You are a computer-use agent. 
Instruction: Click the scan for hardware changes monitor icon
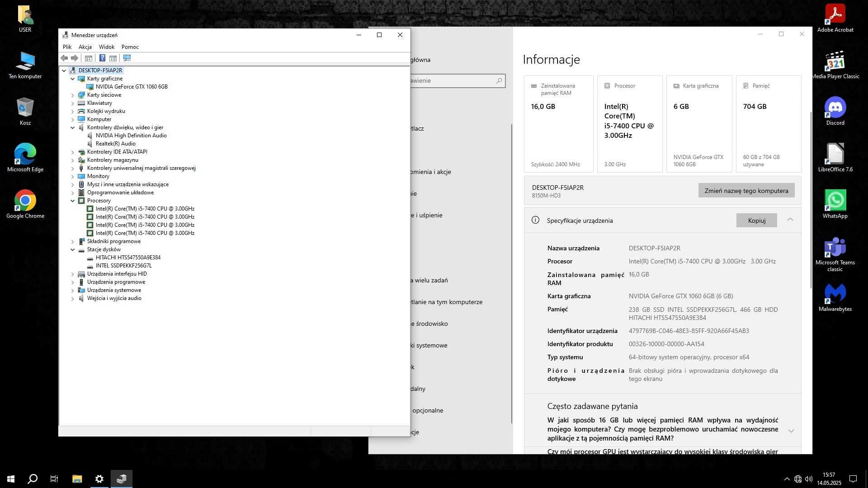(x=127, y=58)
